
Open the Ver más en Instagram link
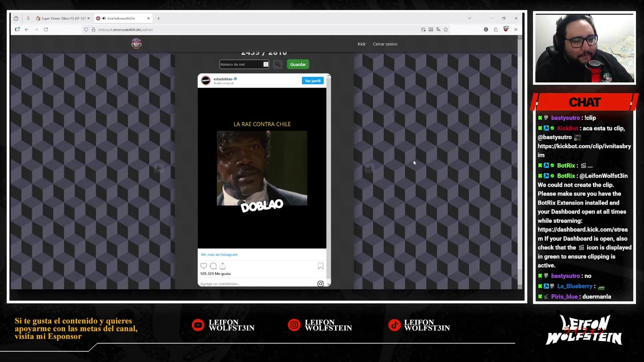(x=219, y=254)
